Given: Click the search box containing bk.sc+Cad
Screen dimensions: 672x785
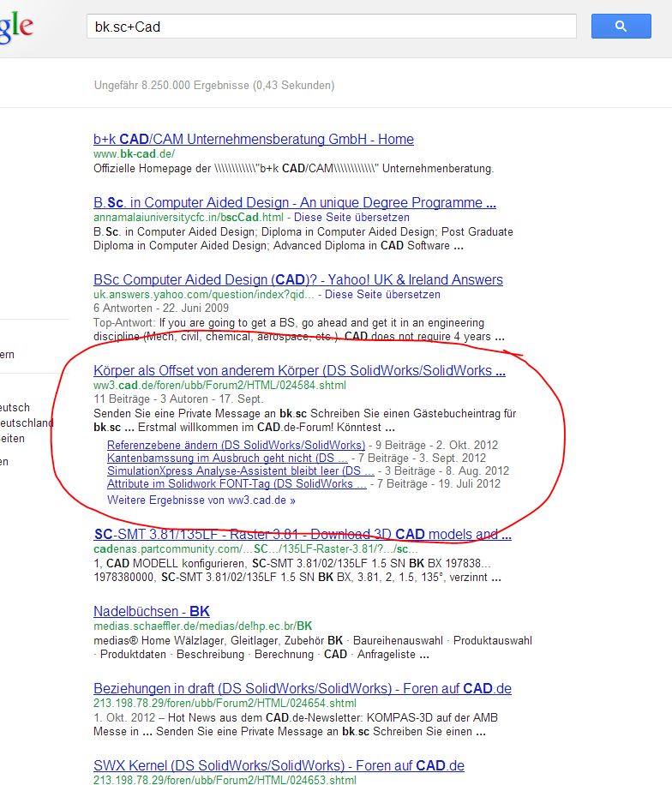Looking at the screenshot, I should pyautogui.click(x=331, y=26).
